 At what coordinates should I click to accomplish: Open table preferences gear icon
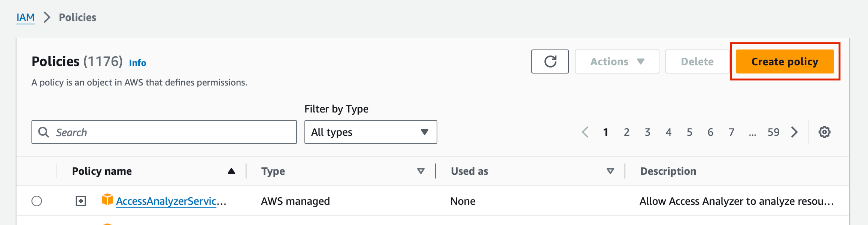(824, 132)
